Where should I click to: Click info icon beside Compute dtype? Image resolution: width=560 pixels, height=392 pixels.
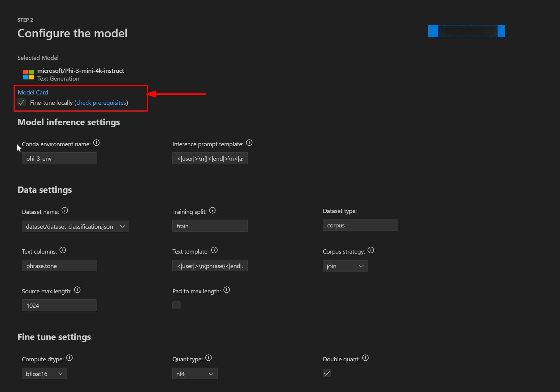pyautogui.click(x=70, y=358)
